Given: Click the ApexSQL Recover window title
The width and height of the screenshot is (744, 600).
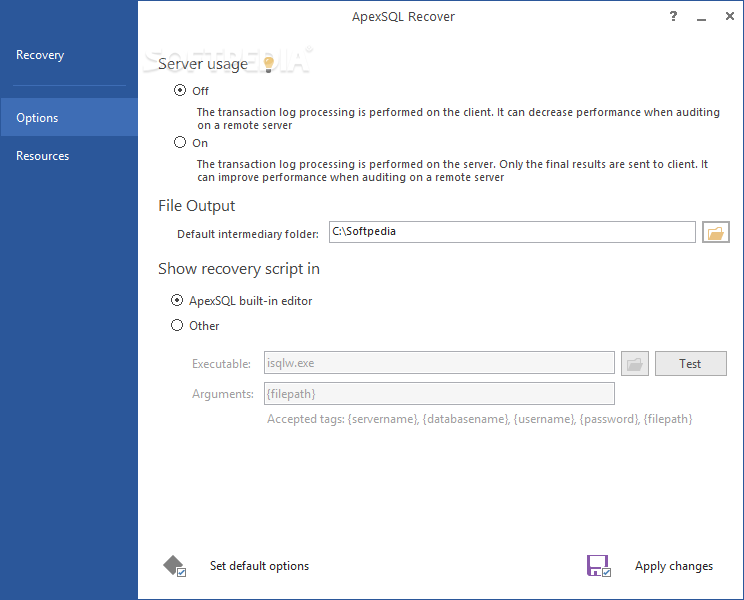Looking at the screenshot, I should 403,17.
